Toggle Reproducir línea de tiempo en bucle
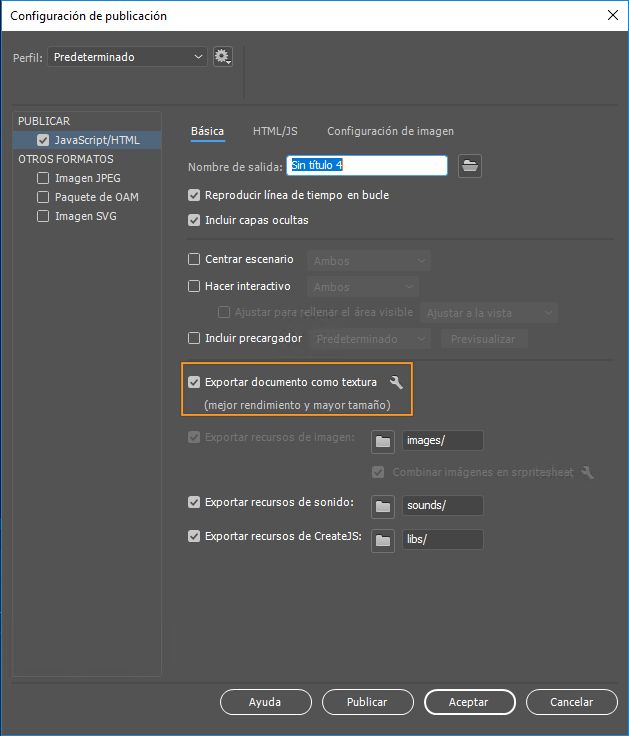Viewport: 629px width, 736px height. (194, 195)
